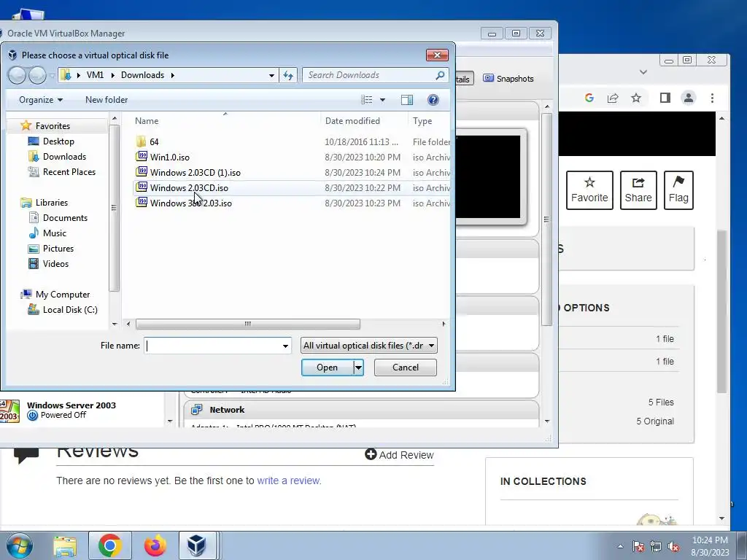The height and width of the screenshot is (560, 747).
Task: Expand the VM1 breadcrumb arrow
Action: click(113, 75)
